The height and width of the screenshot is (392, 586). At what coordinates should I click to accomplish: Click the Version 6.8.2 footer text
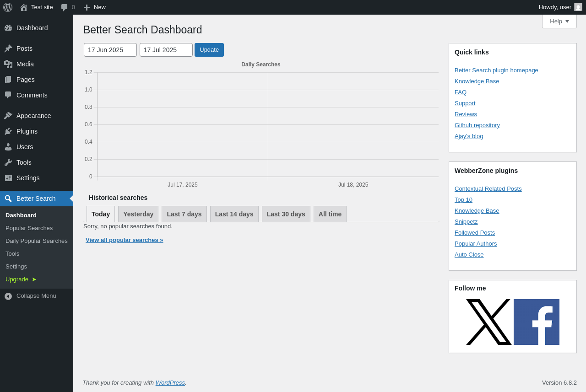[x=559, y=382]
